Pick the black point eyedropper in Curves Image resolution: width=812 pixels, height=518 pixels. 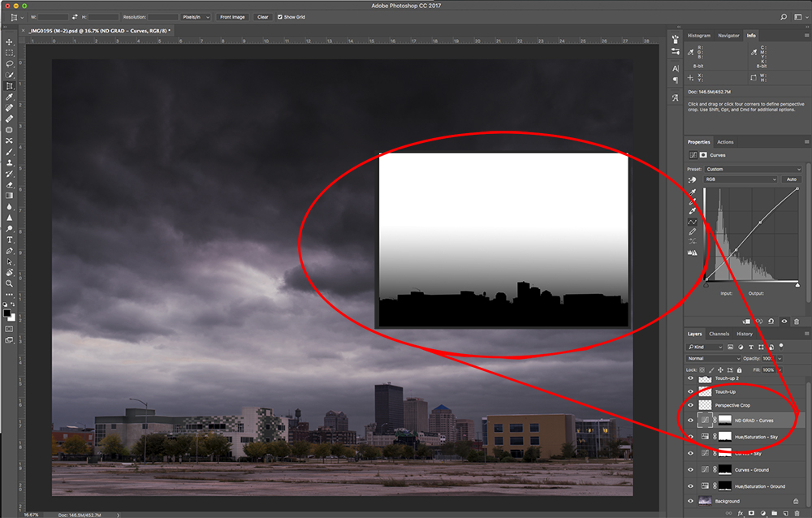point(693,192)
